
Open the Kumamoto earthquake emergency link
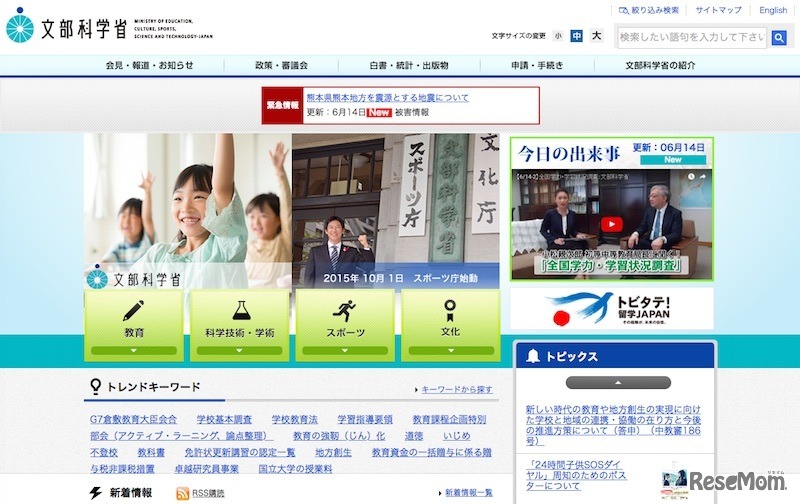pyautogui.click(x=387, y=97)
